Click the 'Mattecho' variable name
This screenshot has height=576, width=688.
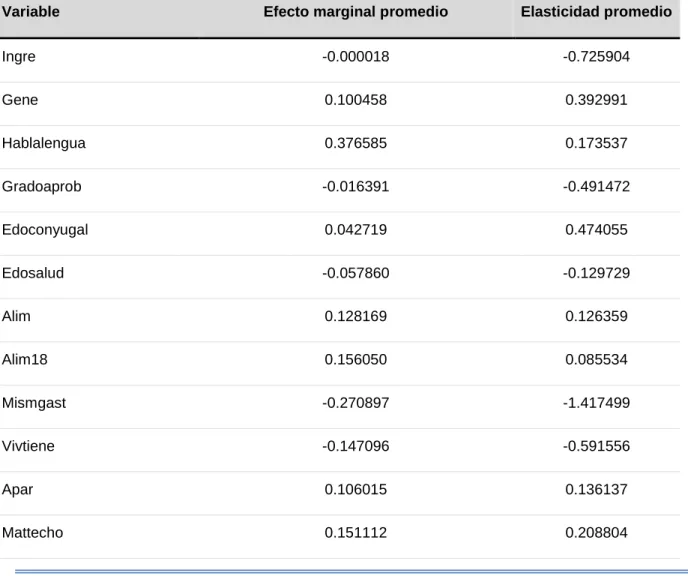(32, 533)
